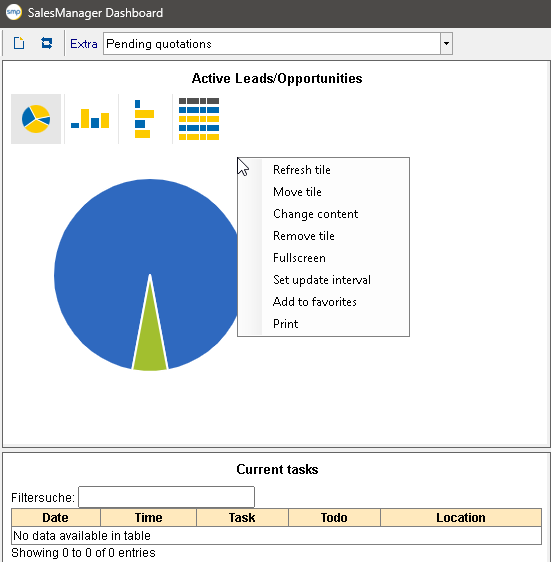
Task: Click the Filtersuche input field
Action: 166,497
